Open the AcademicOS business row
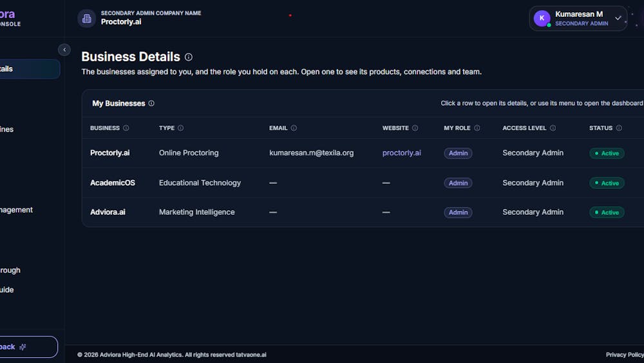The width and height of the screenshot is (644, 363). (x=363, y=182)
